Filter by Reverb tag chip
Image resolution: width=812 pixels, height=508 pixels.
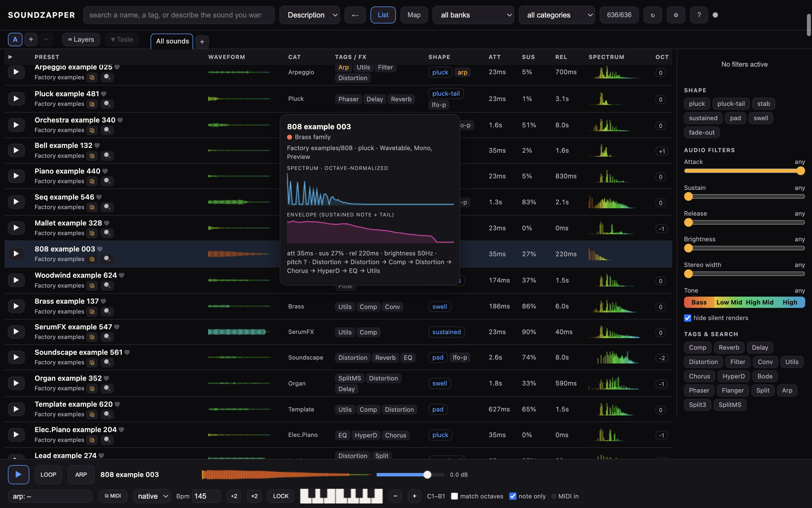coord(729,347)
